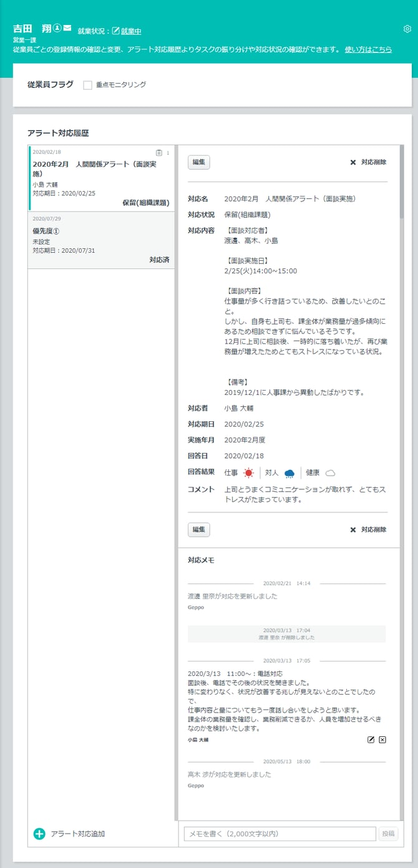Open the settings gear in the header
Viewport: 418px width, 868px height.
pyautogui.click(x=407, y=29)
